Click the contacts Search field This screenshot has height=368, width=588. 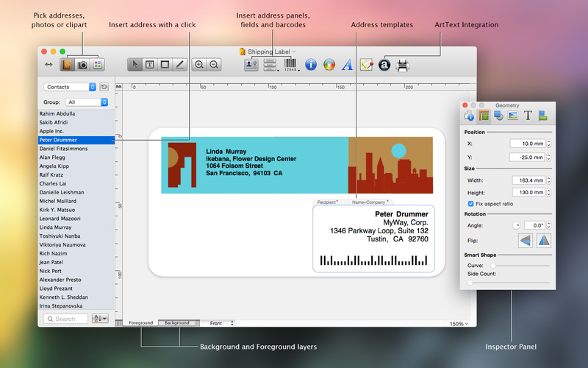(65, 319)
